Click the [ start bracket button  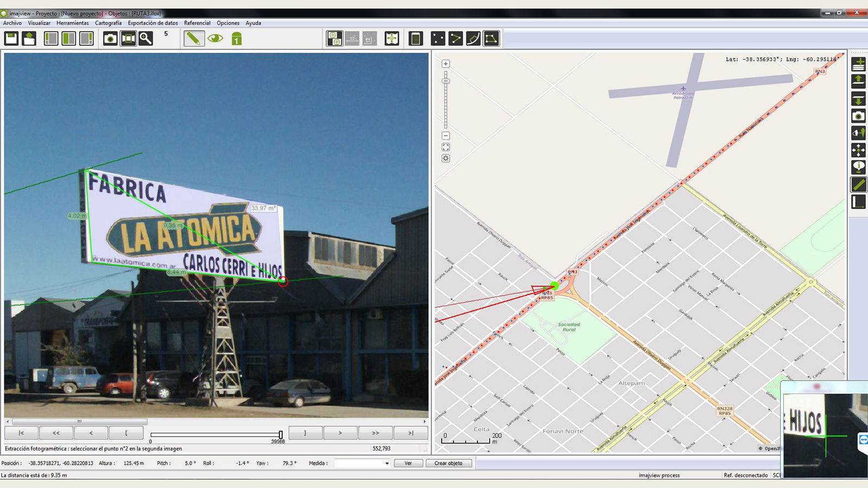tap(126, 433)
